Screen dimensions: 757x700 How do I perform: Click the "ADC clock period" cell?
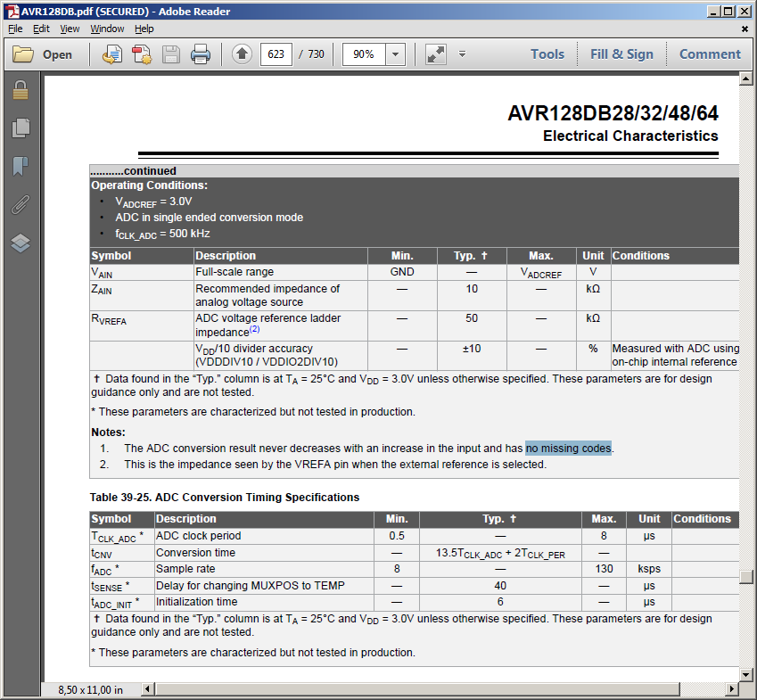point(264,536)
